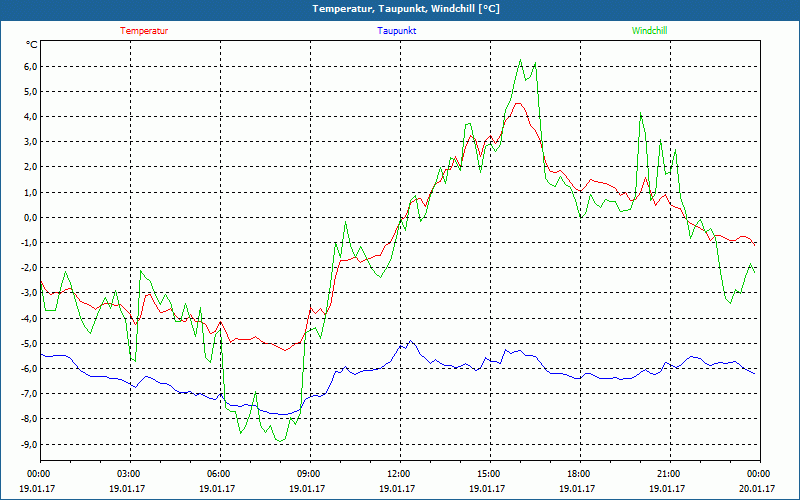Screen dimensions: 800x500
Task: Click the 5,0 y-axis label
Action: coord(30,92)
